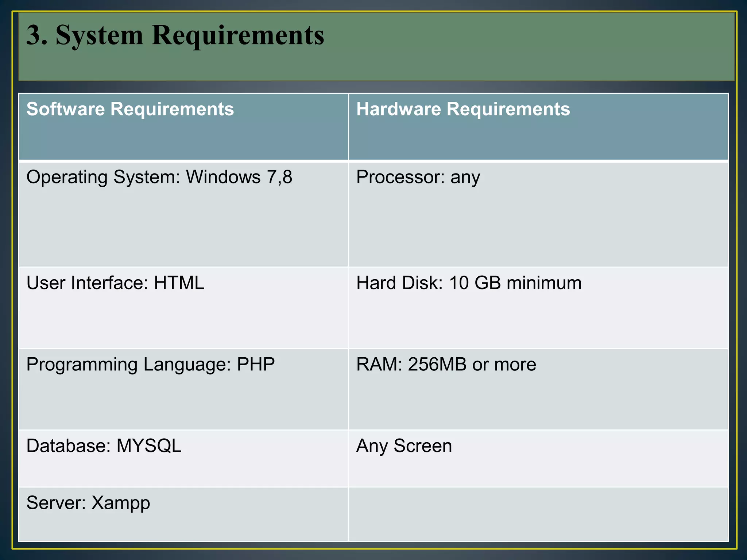Click the 'Programming Language: PHP' cell
Image resolution: width=747 pixels, height=560 pixels.
tap(150, 364)
